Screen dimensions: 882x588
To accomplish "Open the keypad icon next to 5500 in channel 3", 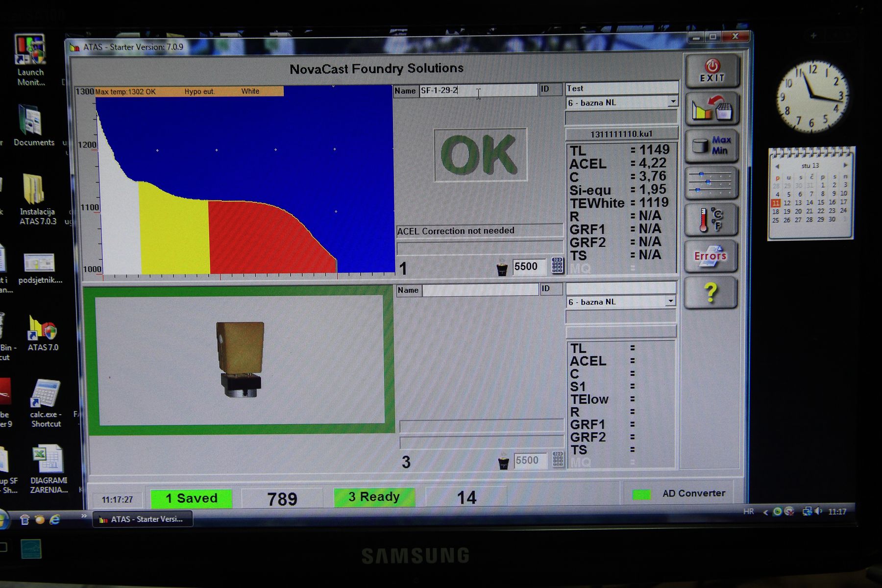I will click(558, 459).
